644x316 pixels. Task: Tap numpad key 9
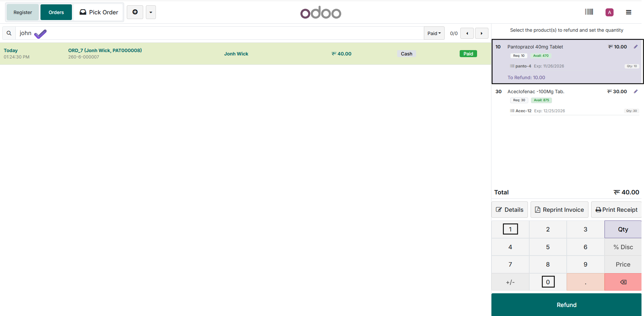pyautogui.click(x=585, y=265)
